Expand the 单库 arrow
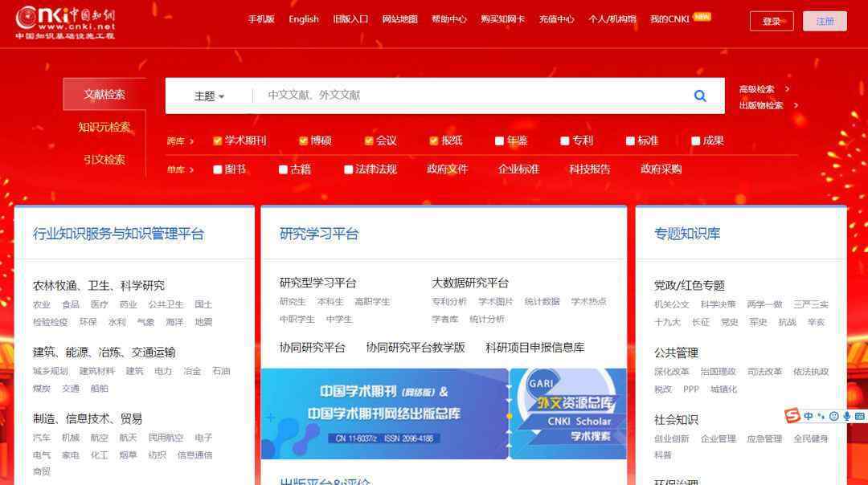Viewport: 868px width, 485px height. coord(191,169)
